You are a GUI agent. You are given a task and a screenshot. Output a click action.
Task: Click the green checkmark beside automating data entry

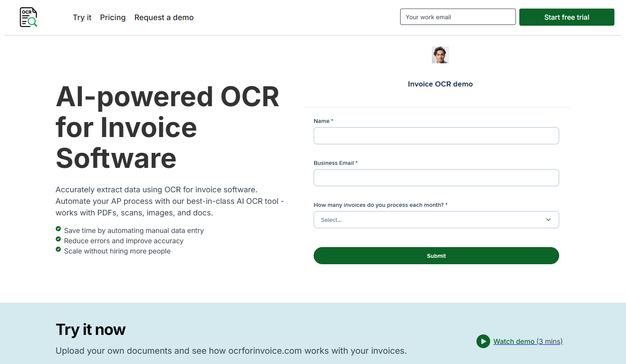coord(58,229)
